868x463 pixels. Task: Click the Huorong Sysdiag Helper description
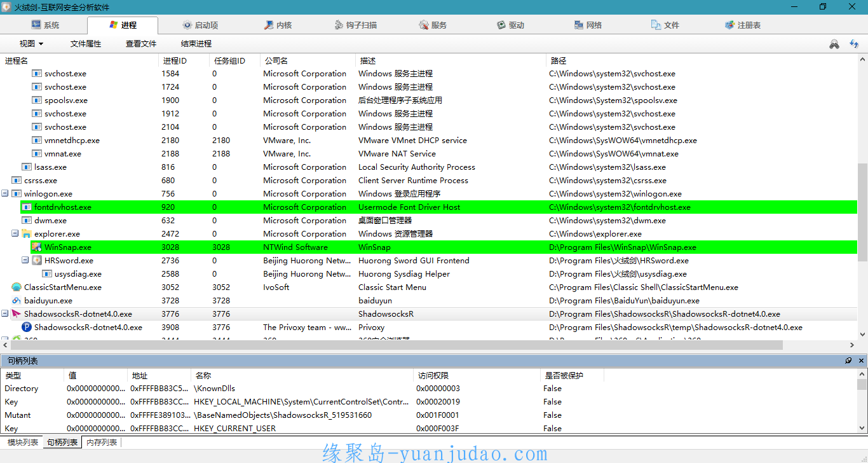pos(404,273)
